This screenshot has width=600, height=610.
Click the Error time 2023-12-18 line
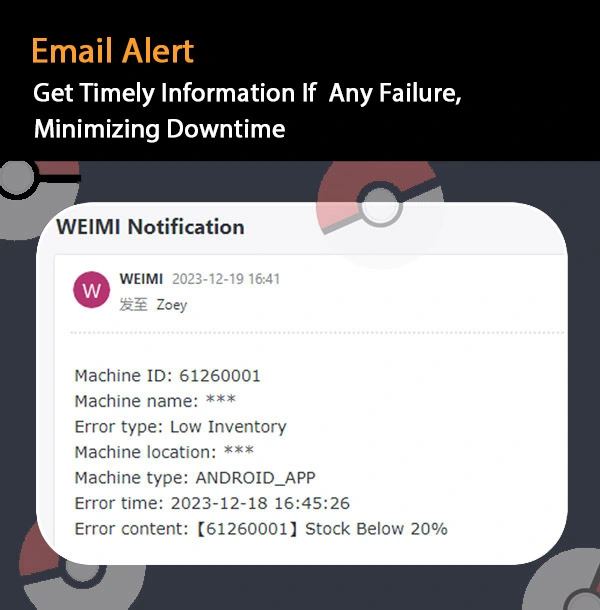(212, 503)
